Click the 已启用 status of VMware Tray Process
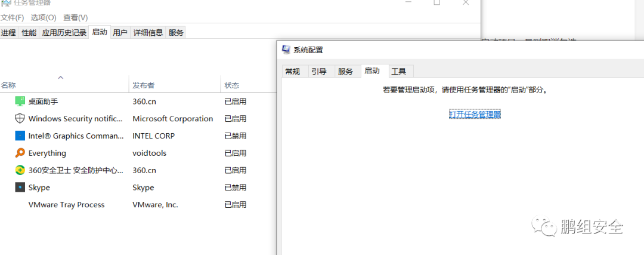The height and width of the screenshot is (255, 644). pos(236,205)
